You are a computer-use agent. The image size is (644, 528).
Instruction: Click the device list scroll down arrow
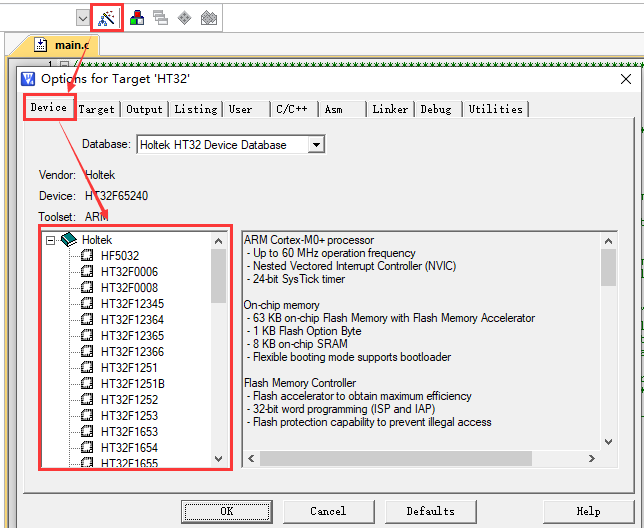219,459
